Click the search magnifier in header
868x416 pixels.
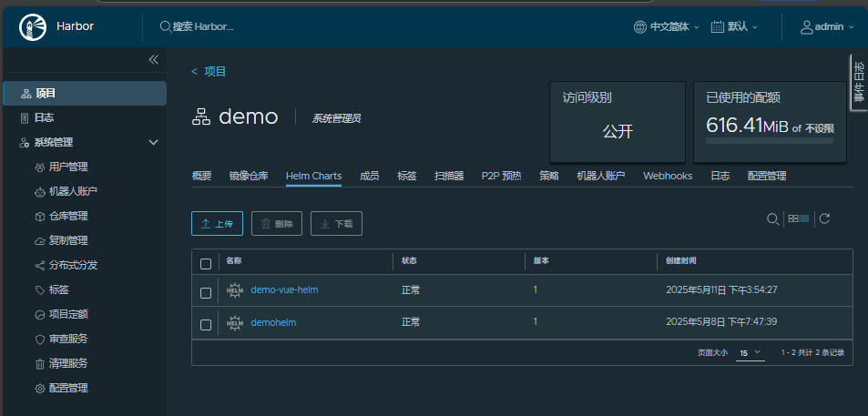(165, 26)
